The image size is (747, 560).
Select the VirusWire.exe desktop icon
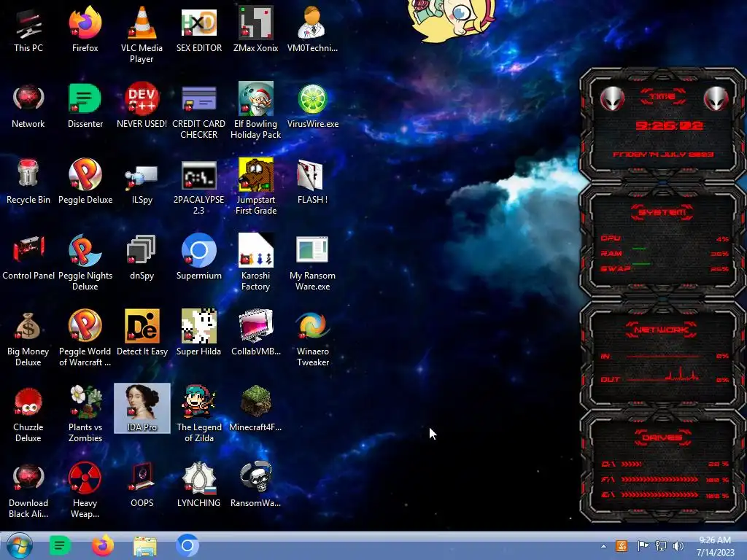coord(312,106)
